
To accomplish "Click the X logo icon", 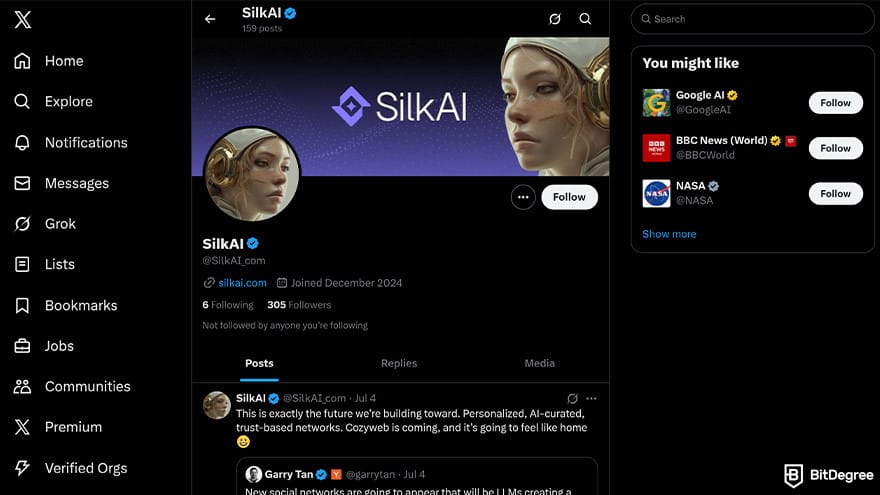I will 22,20.
